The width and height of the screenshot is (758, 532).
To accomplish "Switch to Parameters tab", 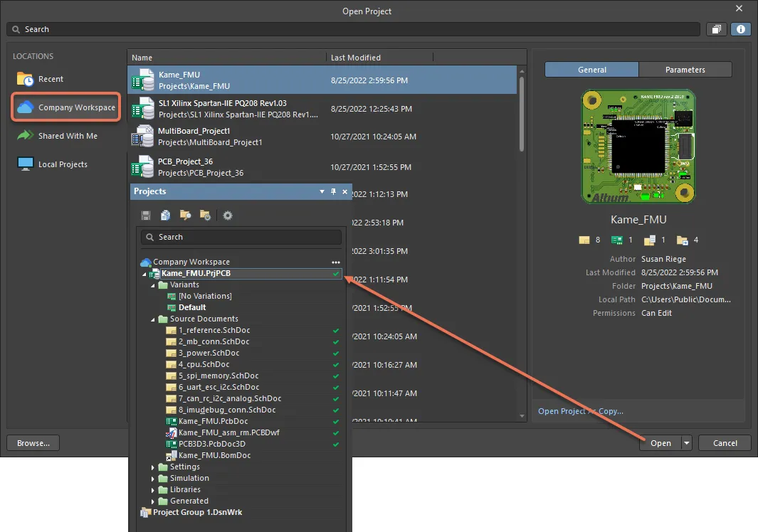I will 685,70.
